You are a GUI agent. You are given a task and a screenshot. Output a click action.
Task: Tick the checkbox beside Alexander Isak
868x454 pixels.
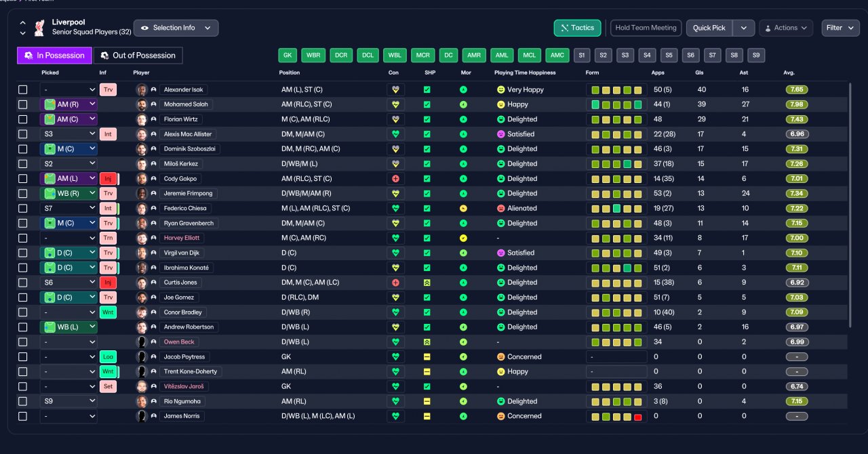click(23, 89)
